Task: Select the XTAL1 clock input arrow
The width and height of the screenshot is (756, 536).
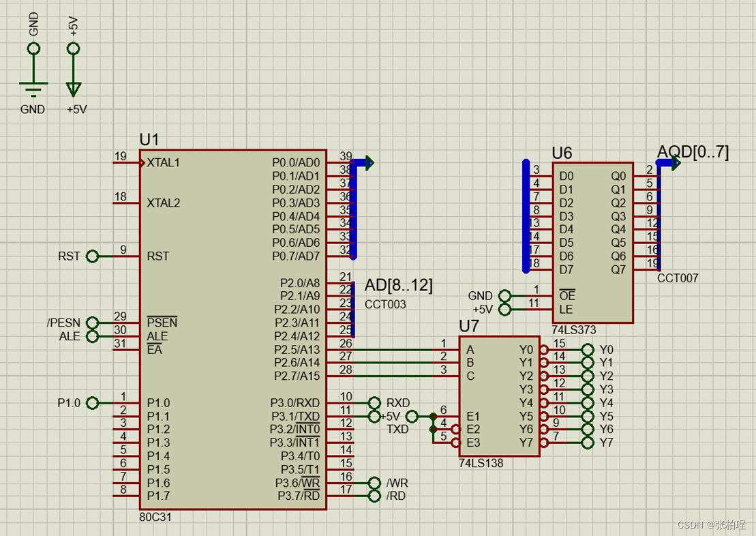Action: [x=142, y=163]
